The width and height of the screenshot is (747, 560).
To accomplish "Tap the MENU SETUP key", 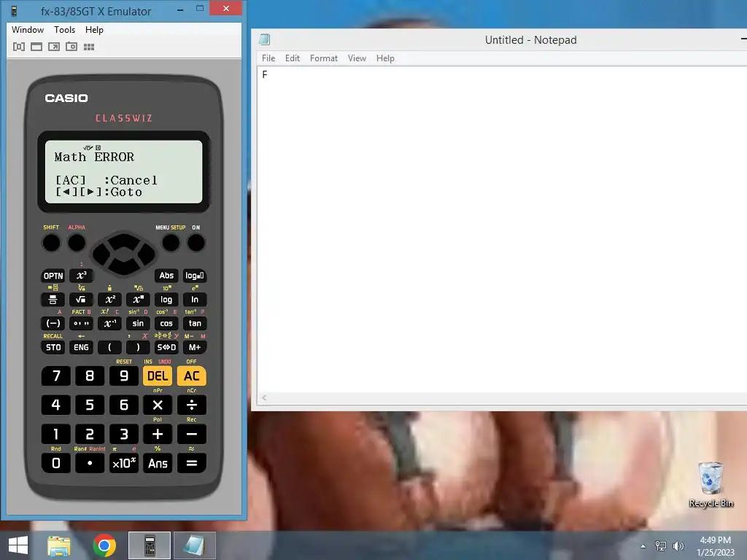I will pos(171,243).
